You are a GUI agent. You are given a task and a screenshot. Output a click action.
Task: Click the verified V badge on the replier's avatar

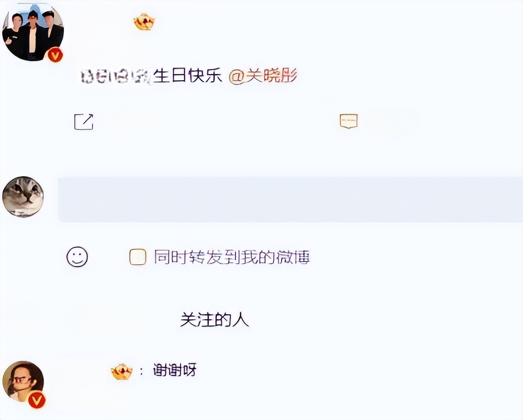[37, 400]
